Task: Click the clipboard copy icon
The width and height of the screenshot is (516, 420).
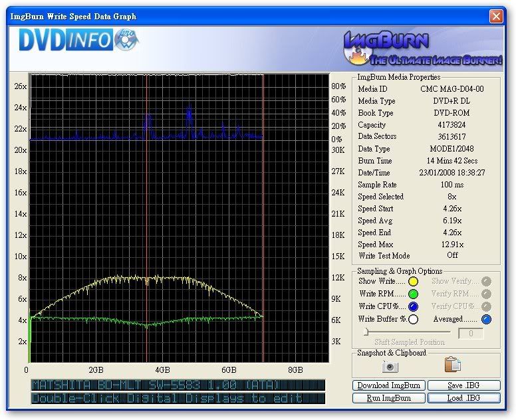Action: (453, 364)
